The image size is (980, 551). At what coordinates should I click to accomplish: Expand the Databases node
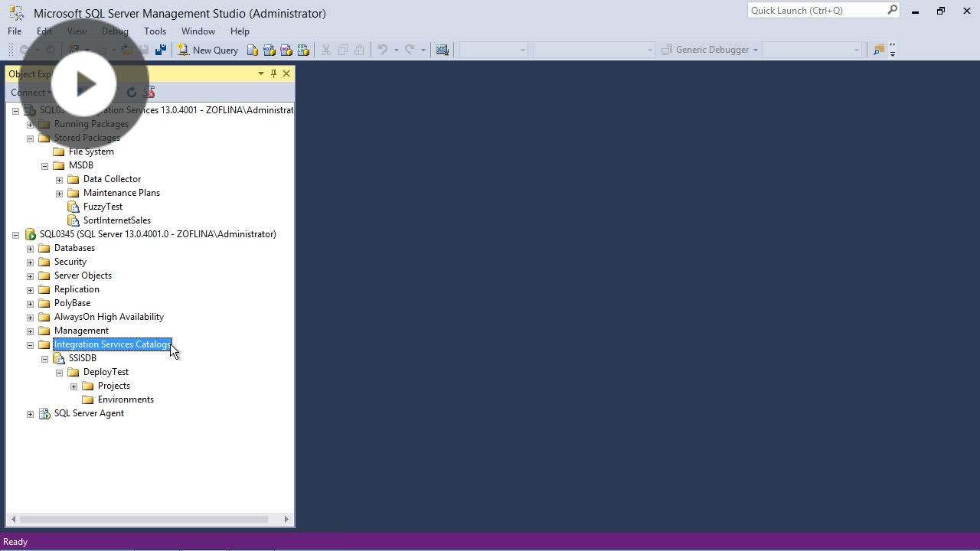click(30, 247)
